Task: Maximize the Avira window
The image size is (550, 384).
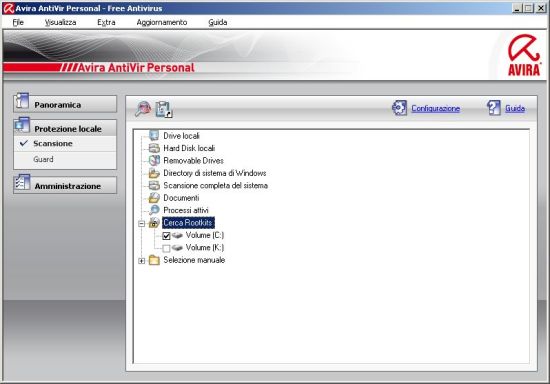Action: click(x=528, y=8)
